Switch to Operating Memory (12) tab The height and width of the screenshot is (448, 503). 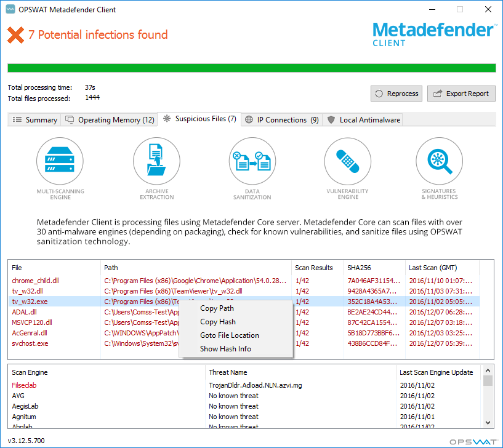[x=110, y=119]
